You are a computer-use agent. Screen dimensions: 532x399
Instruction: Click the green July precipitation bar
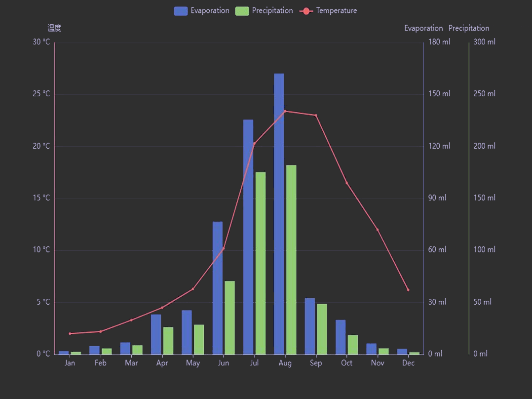pyautogui.click(x=261, y=263)
